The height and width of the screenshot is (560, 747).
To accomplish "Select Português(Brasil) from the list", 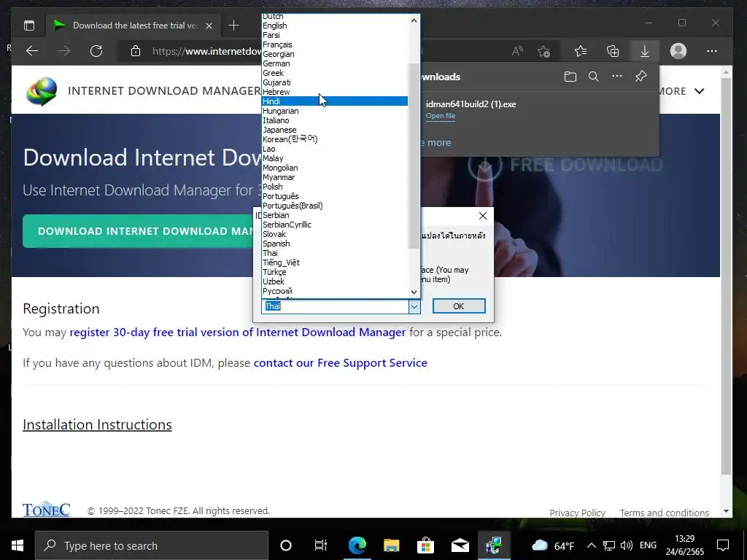I will 334,205.
